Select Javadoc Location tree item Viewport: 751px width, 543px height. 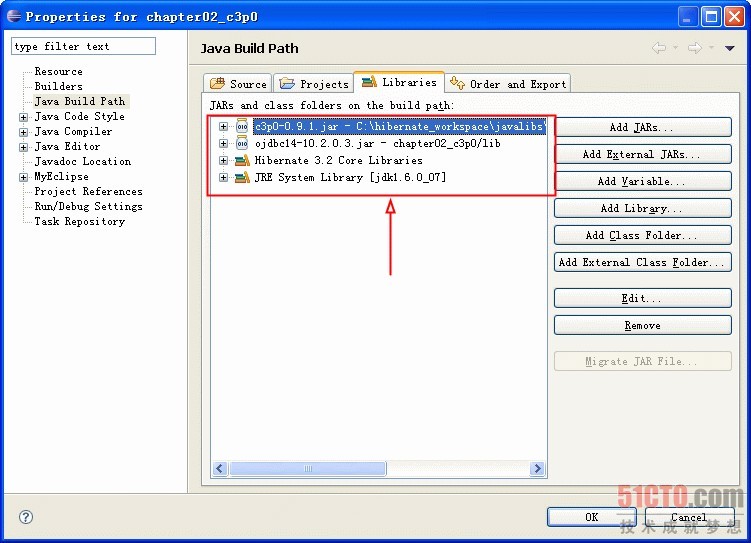point(83,161)
